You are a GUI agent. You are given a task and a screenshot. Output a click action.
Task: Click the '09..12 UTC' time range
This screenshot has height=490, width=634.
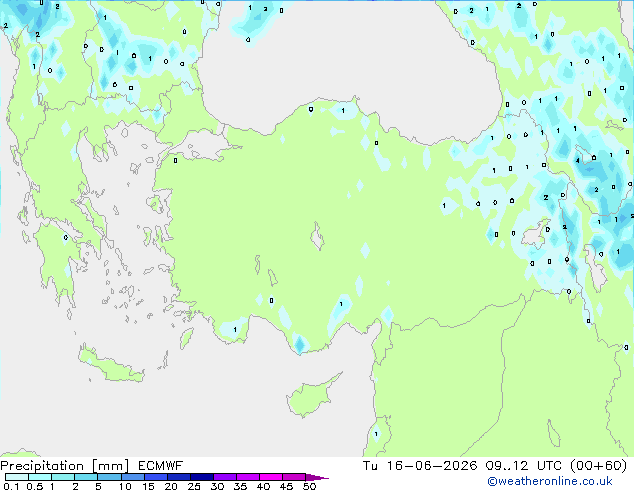click(524, 466)
